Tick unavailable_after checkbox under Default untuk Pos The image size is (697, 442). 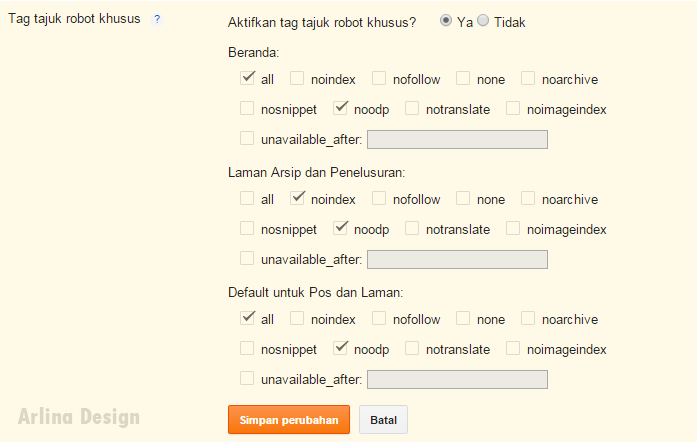pyautogui.click(x=247, y=378)
